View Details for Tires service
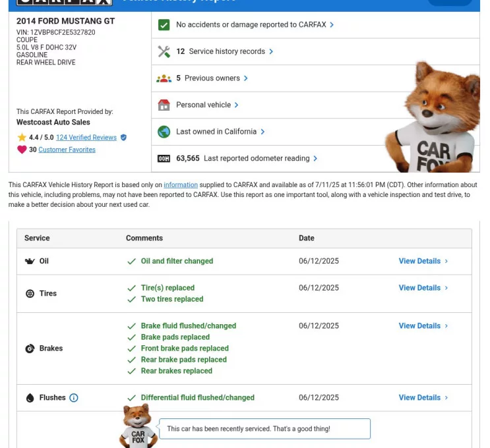490x448 pixels. coord(423,288)
